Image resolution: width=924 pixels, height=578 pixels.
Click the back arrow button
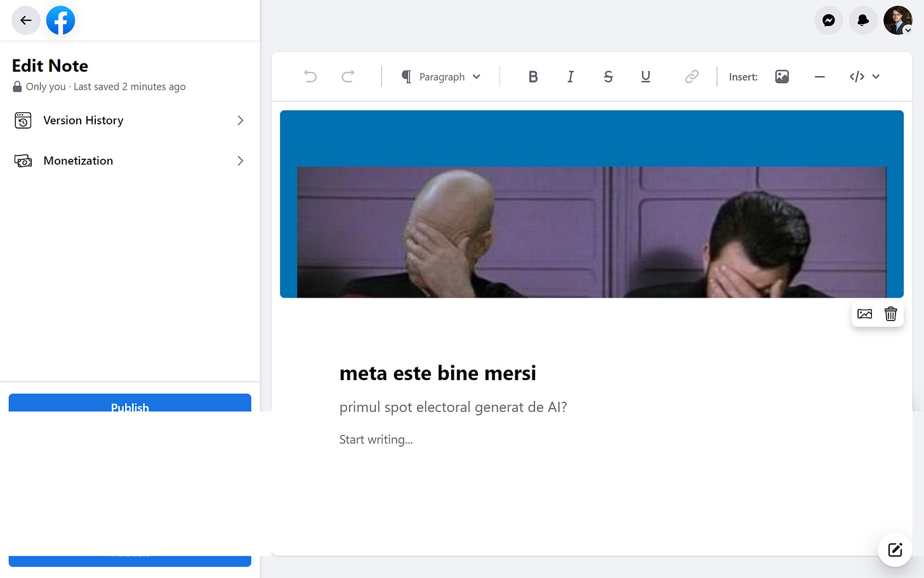26,20
